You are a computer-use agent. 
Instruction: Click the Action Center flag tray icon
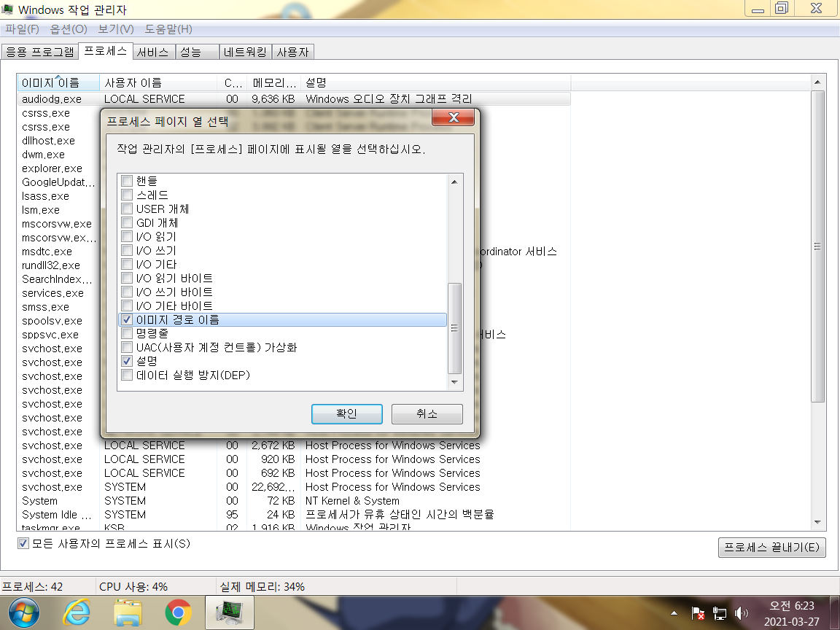coord(698,612)
